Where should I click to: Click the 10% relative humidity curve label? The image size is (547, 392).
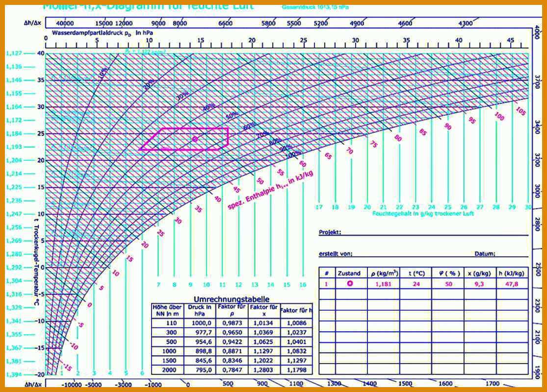[103, 74]
